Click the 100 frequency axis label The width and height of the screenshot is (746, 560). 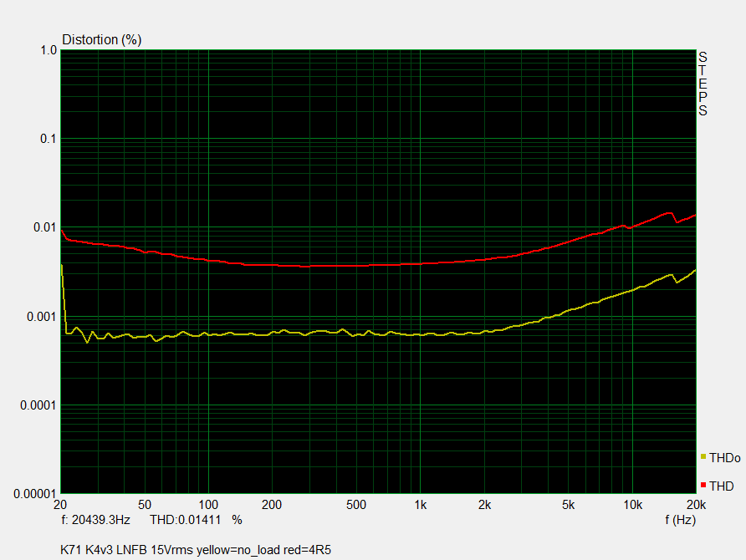[x=208, y=505]
